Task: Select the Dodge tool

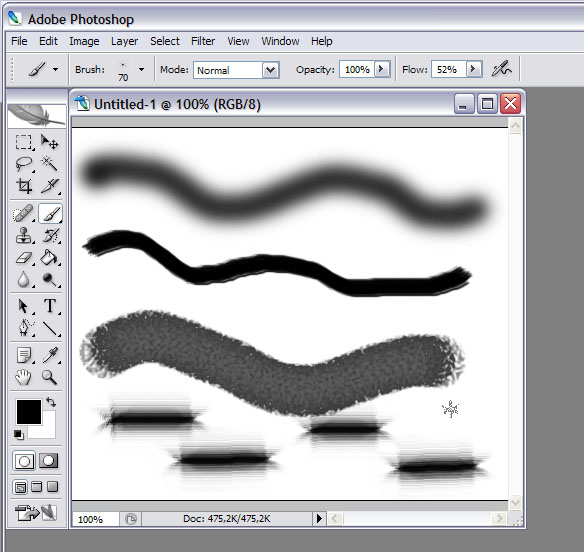Action: click(x=50, y=279)
